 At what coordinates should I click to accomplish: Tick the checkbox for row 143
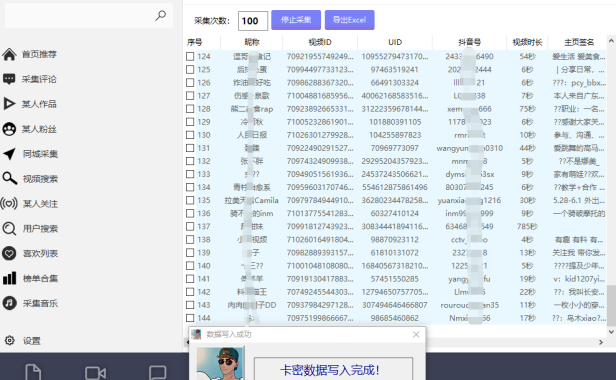point(190,305)
